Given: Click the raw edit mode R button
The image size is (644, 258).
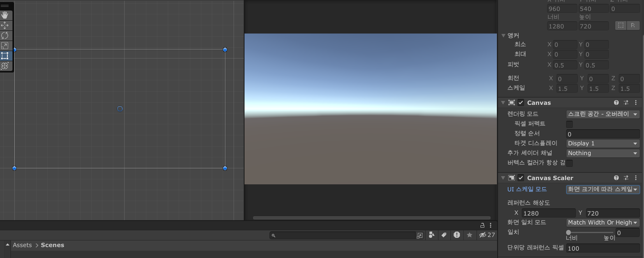Looking at the screenshot, I should (633, 25).
